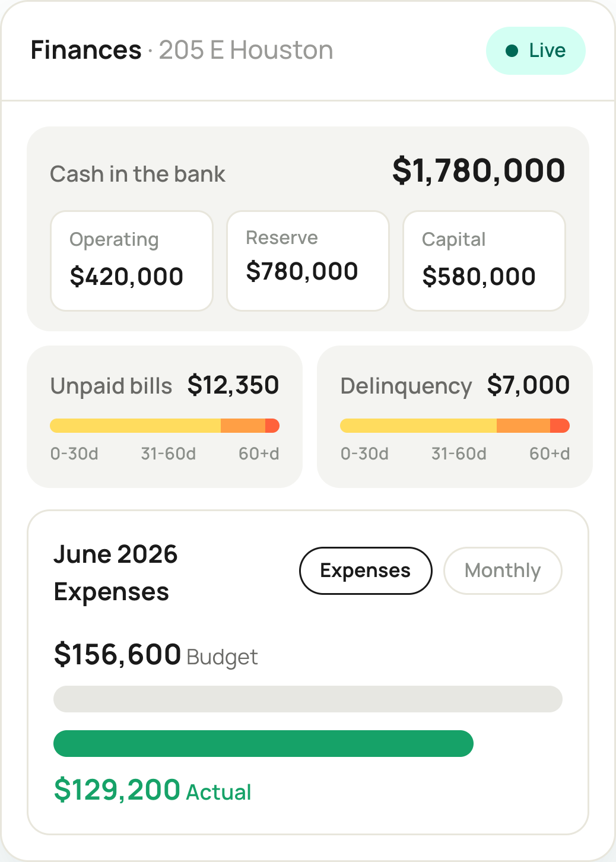Click the Delinquency aging bar
The image size is (616, 862).
point(455,426)
